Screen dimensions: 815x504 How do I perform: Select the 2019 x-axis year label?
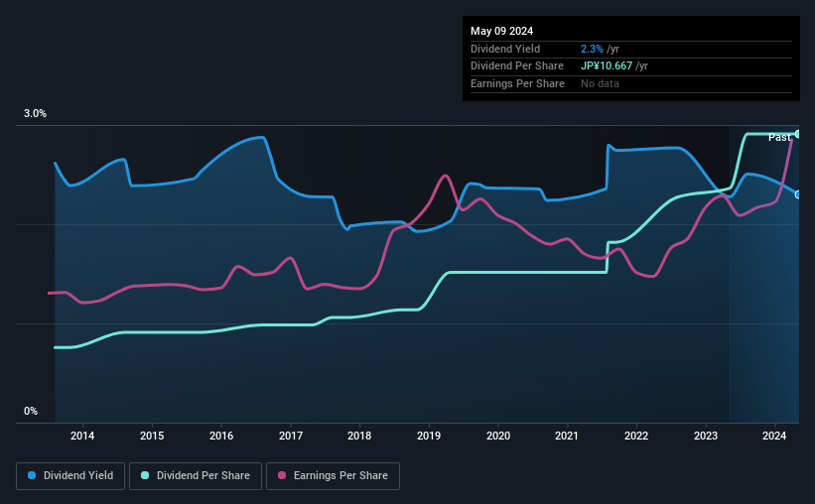pos(429,436)
